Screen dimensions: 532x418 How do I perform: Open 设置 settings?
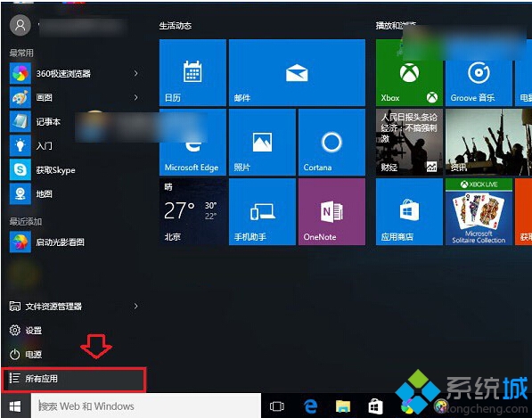point(75,330)
